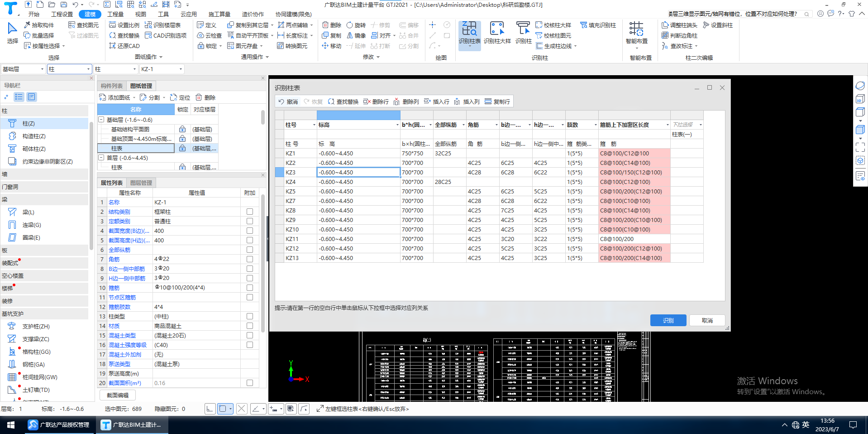Toggle 附加 checkbox for 混凝土强度等级 row
The image size is (868, 434).
pos(250,345)
